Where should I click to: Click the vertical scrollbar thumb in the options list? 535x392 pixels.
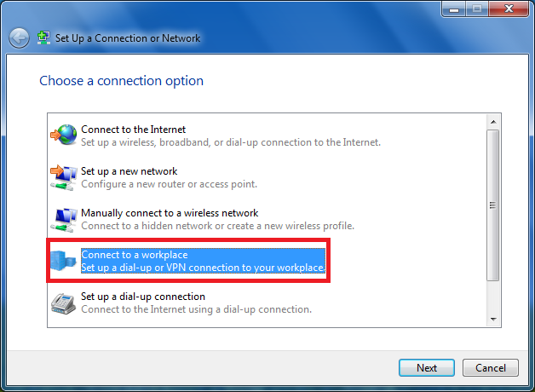493,205
